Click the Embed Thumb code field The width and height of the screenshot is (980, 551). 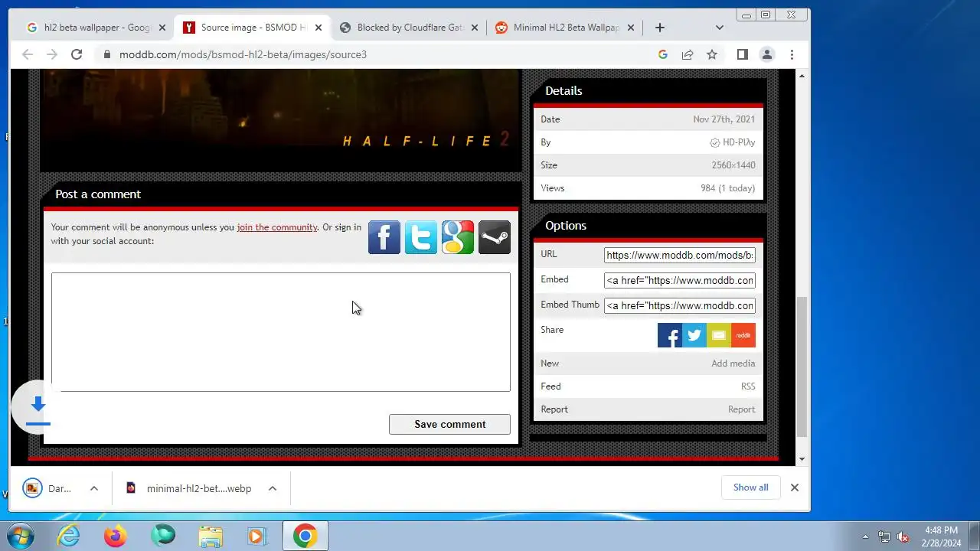pyautogui.click(x=680, y=305)
